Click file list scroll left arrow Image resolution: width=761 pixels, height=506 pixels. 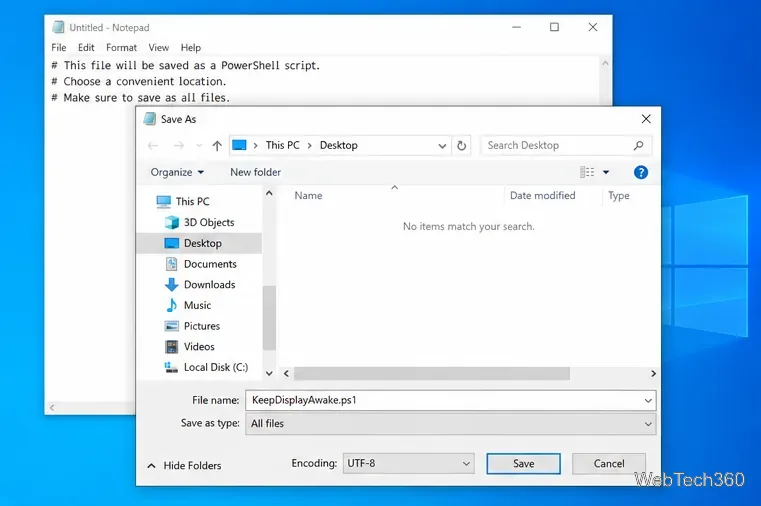click(286, 374)
